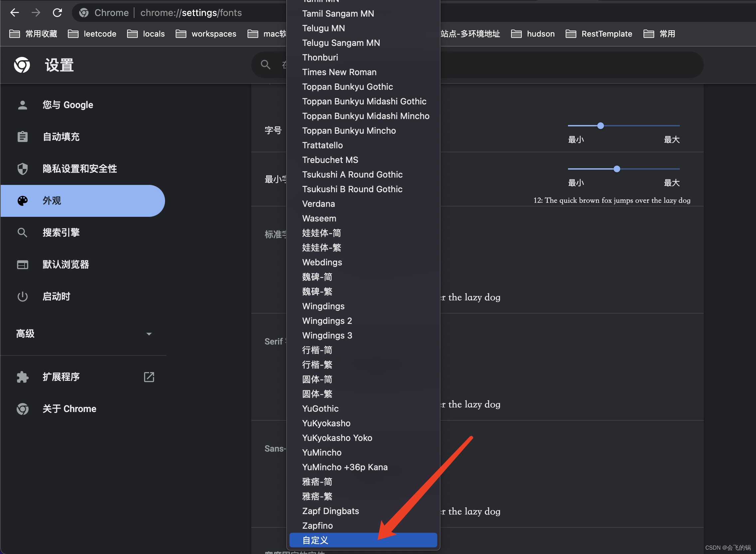The image size is (756, 554).
Task: Choose Times New Roman font option
Action: pos(339,72)
